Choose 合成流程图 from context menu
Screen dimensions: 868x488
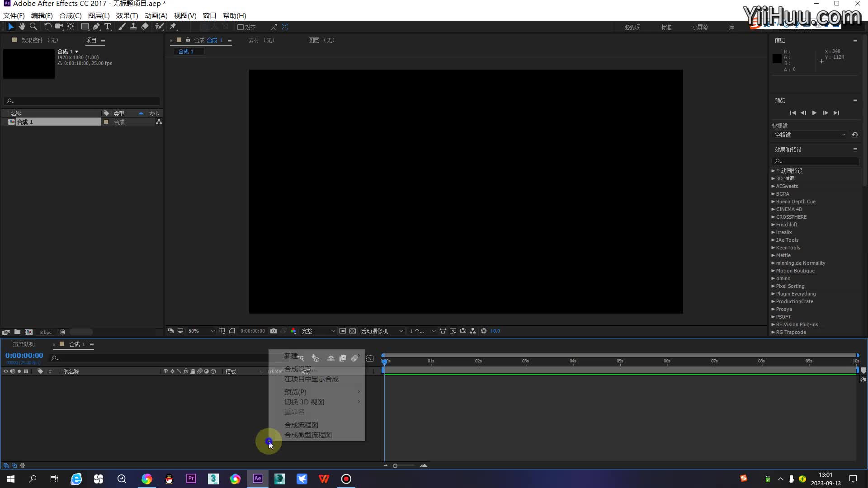(x=302, y=425)
